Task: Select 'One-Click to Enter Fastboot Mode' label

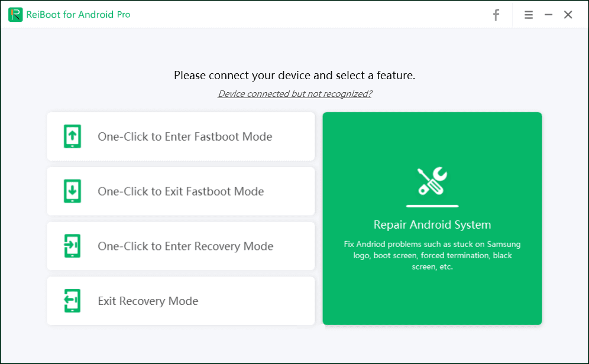Action: click(x=185, y=136)
